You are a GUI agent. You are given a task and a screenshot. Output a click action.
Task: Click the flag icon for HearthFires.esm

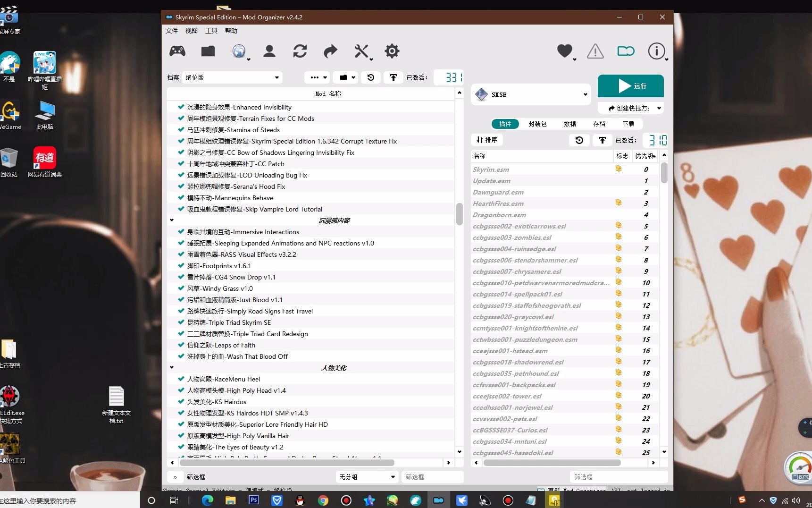point(618,203)
